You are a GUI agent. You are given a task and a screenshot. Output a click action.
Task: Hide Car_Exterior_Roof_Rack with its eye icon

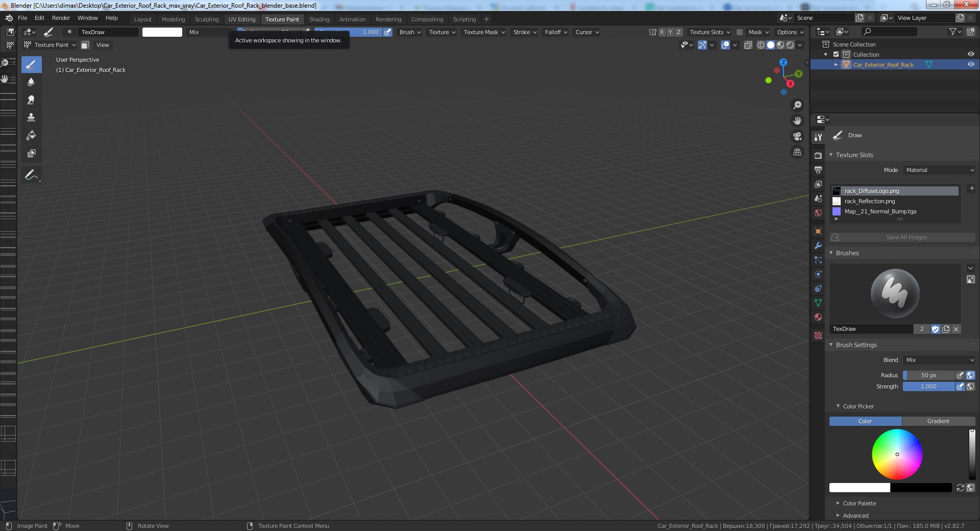point(971,64)
